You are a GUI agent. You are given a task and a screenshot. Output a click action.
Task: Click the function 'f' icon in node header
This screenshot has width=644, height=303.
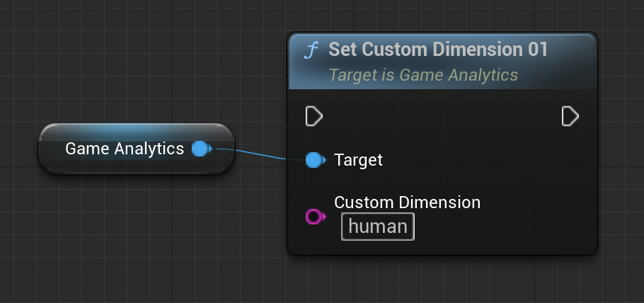(x=311, y=50)
